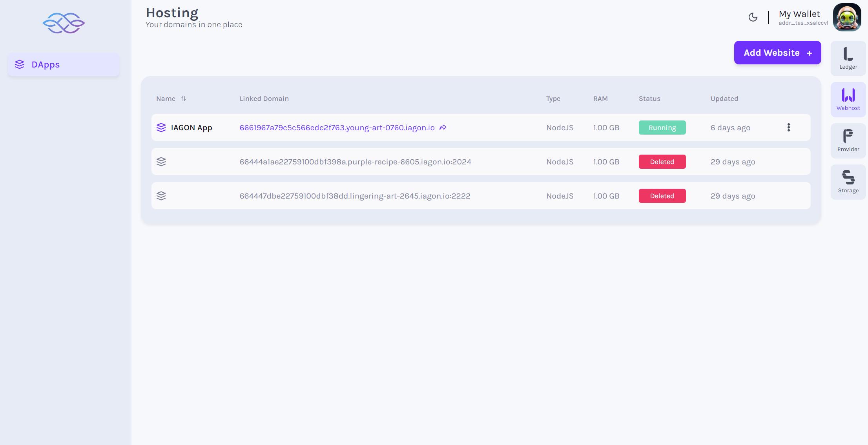
Task: Click layers icon of purple-recipe-6605 row
Action: click(161, 162)
